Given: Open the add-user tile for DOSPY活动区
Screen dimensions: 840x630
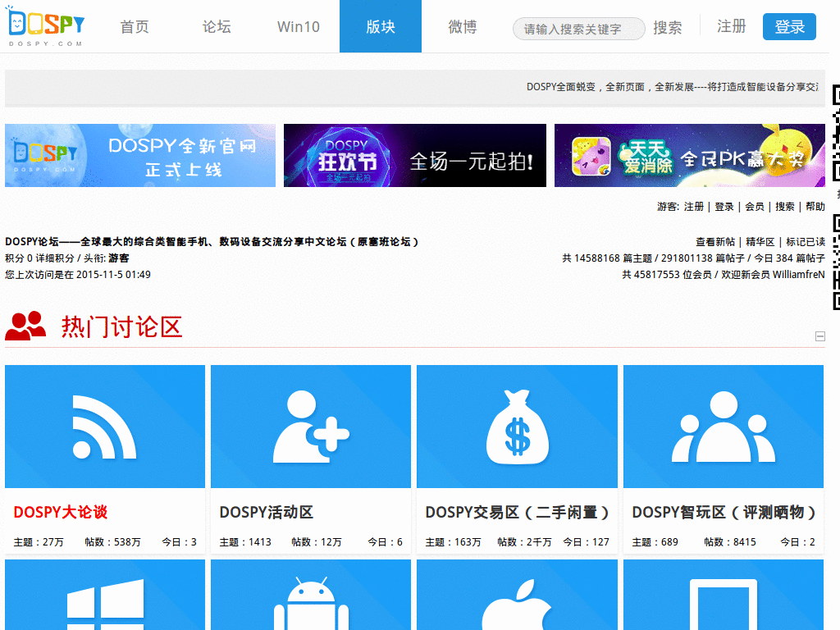Looking at the screenshot, I should [x=311, y=427].
